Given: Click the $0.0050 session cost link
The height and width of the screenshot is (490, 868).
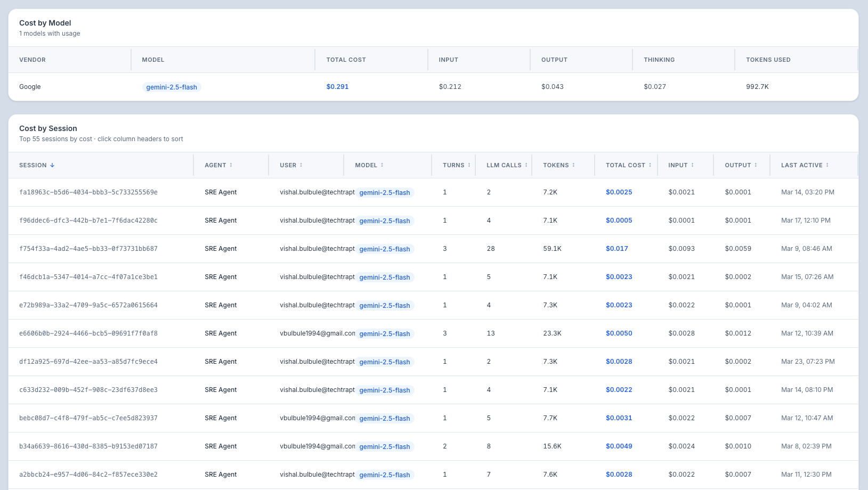Looking at the screenshot, I should (x=619, y=333).
